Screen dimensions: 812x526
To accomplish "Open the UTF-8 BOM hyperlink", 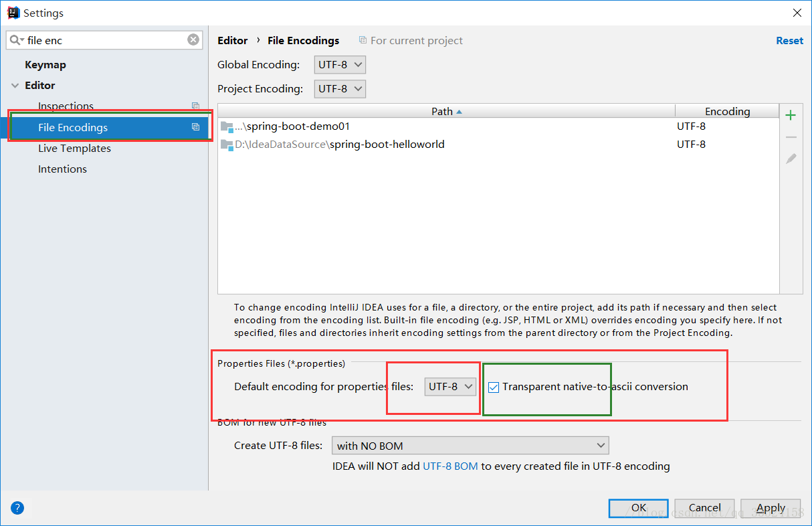I will click(x=450, y=466).
